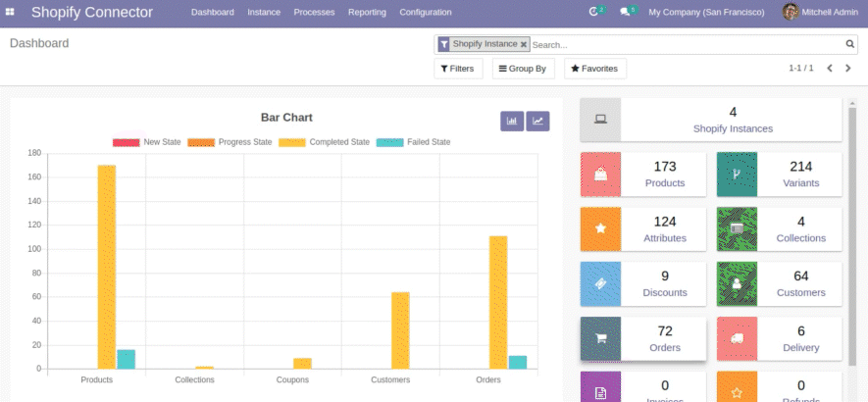Image resolution: width=868 pixels, height=402 pixels.
Task: Open the Products card with 173
Action: click(x=643, y=175)
